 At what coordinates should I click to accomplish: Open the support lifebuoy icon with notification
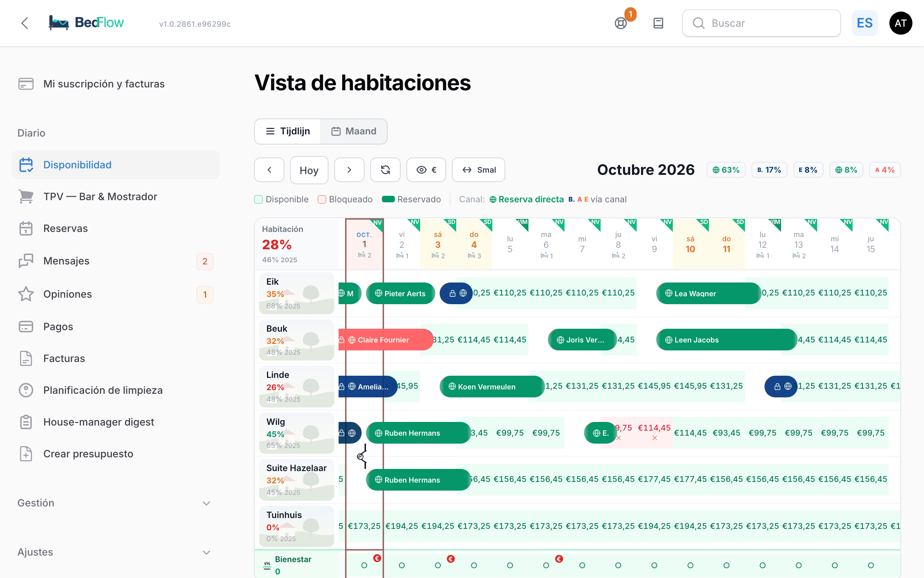click(x=621, y=23)
